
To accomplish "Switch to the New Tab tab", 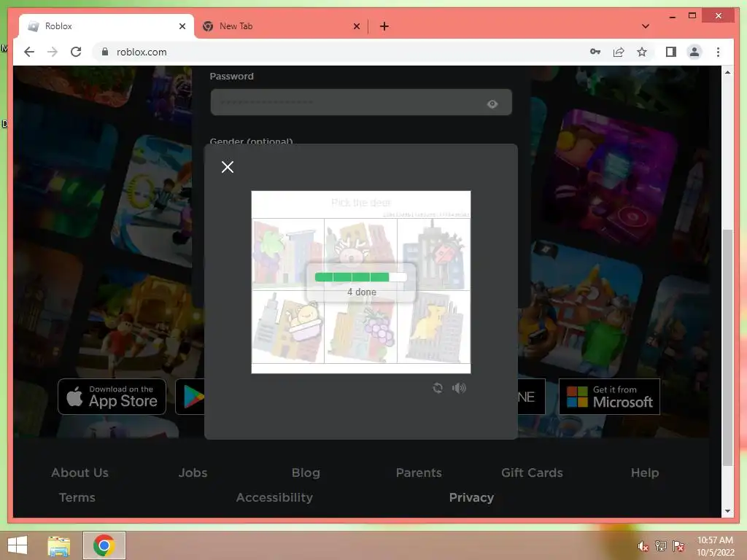I will pos(281,26).
